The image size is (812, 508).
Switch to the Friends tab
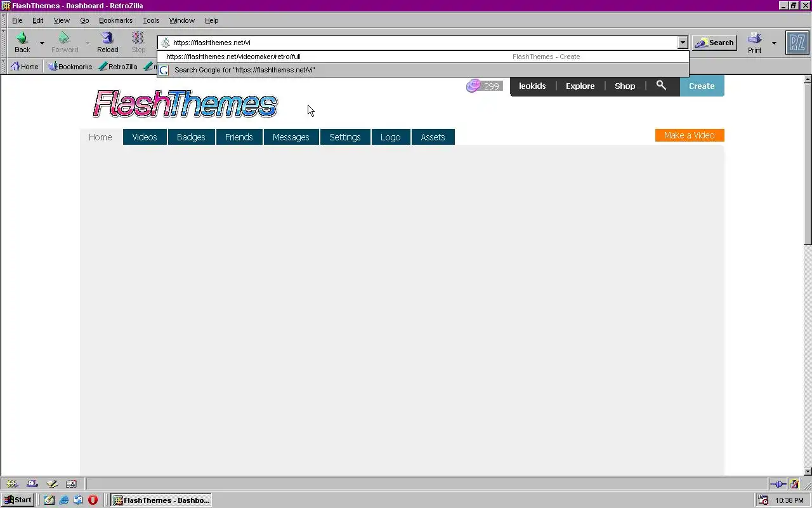click(239, 137)
